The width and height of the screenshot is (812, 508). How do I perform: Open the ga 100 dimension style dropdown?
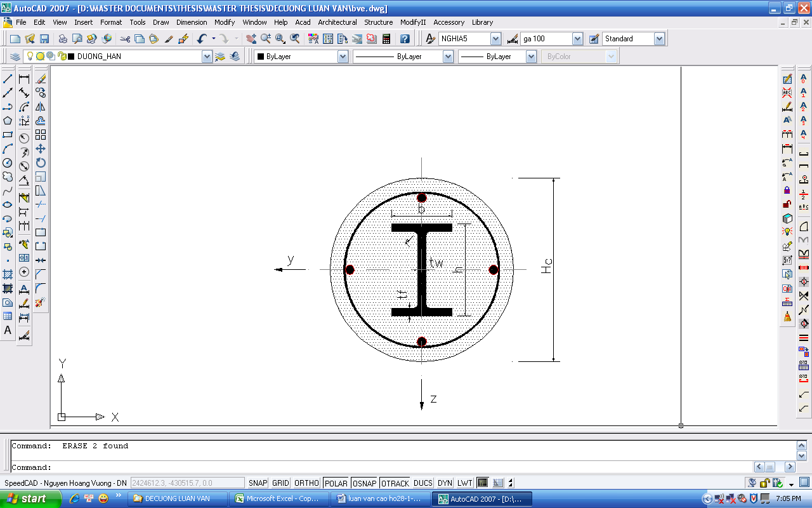(577, 39)
